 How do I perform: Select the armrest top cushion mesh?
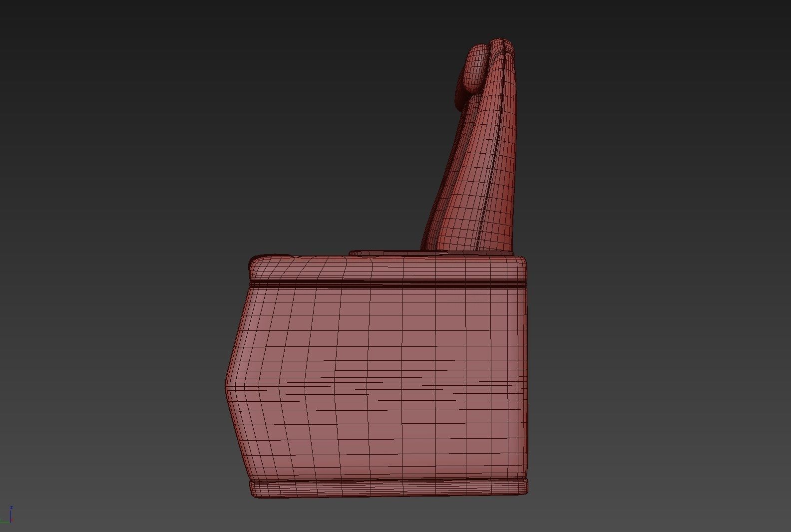tap(388, 268)
